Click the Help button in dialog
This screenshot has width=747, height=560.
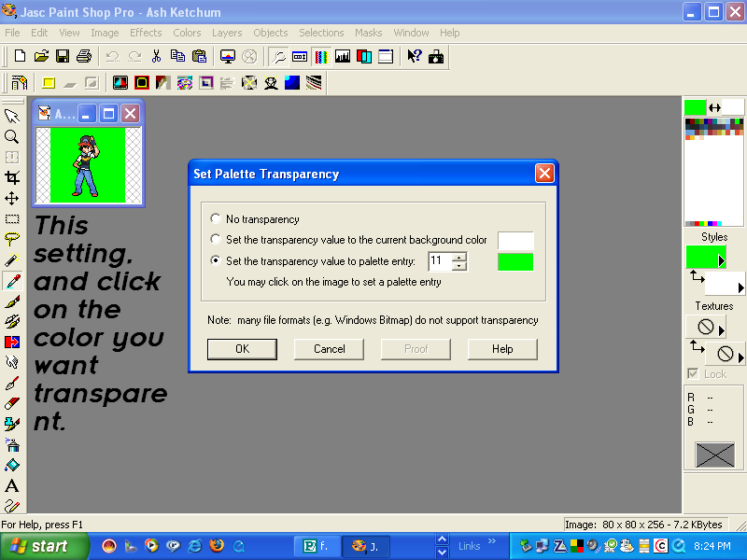tap(502, 349)
